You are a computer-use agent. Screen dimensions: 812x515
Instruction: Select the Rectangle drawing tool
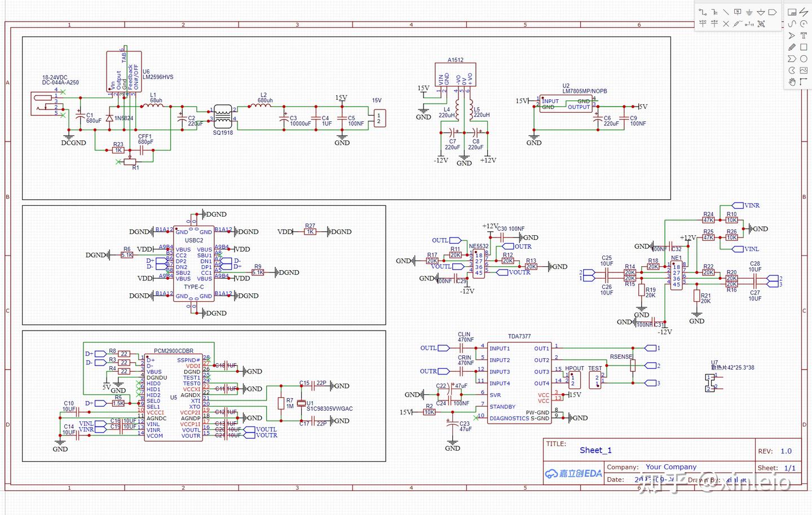pyautogui.click(x=804, y=47)
